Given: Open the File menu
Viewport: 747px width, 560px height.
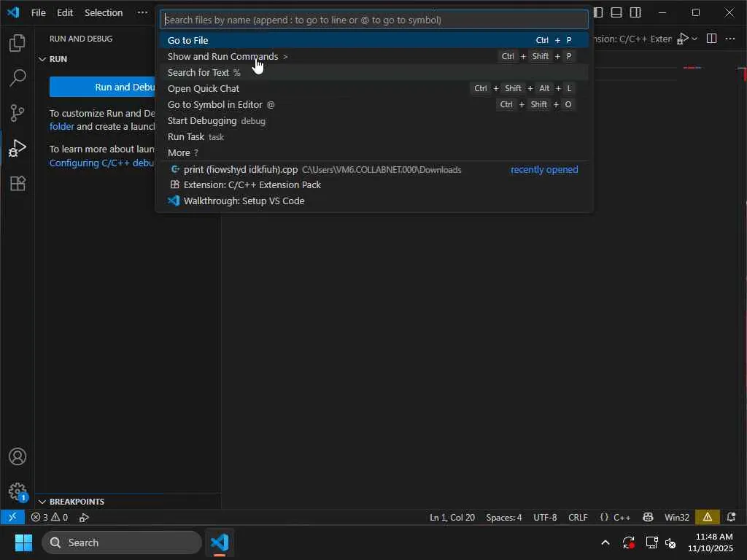Looking at the screenshot, I should [38, 12].
